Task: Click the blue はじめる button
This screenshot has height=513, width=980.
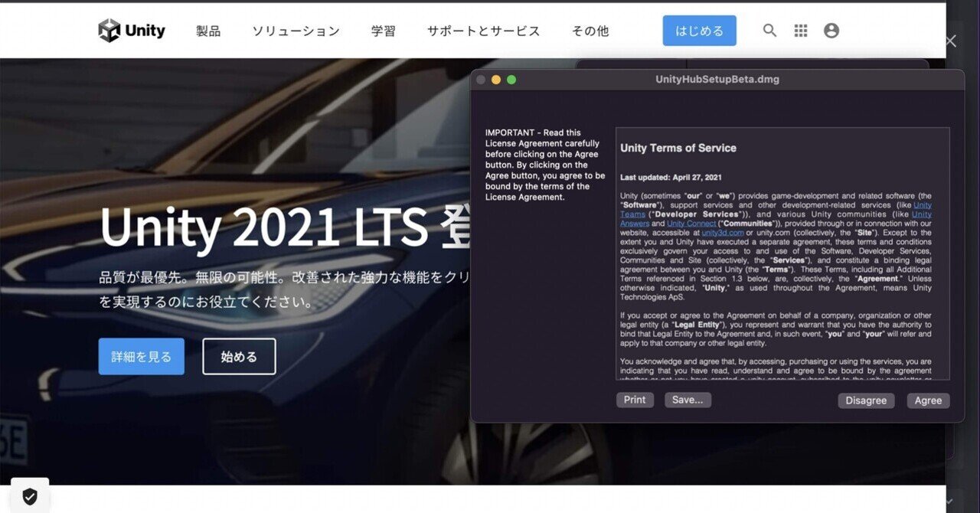Action: [x=700, y=31]
